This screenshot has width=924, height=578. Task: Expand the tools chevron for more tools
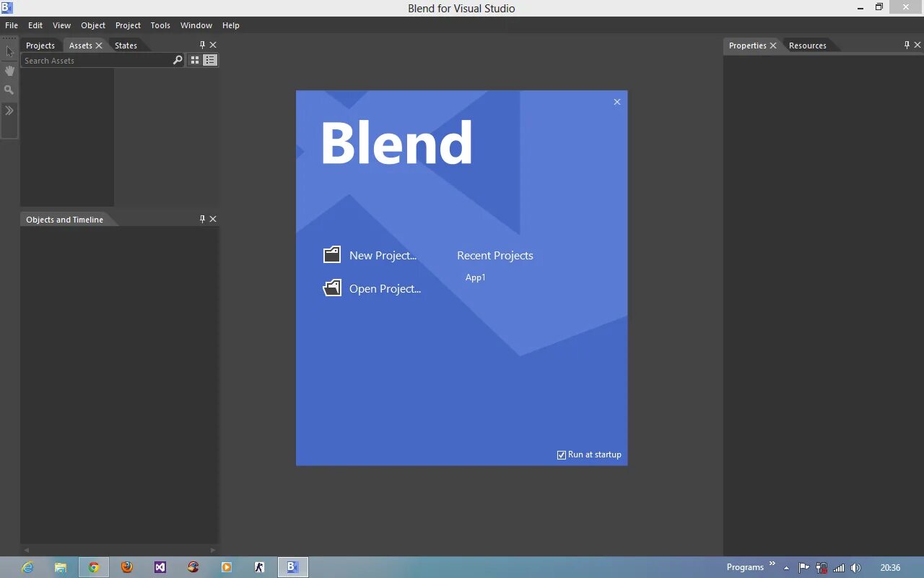9,111
